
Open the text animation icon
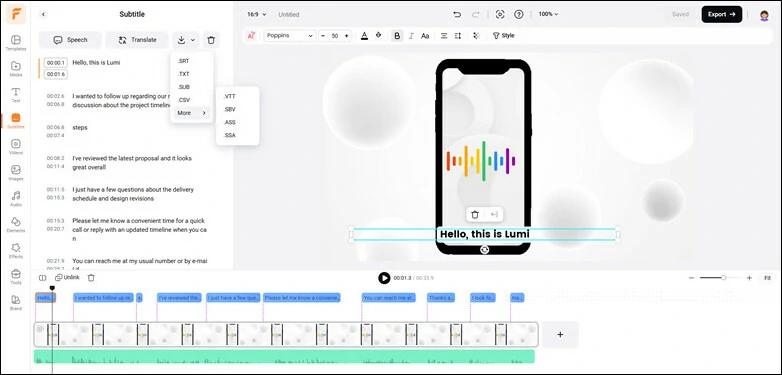click(476, 35)
